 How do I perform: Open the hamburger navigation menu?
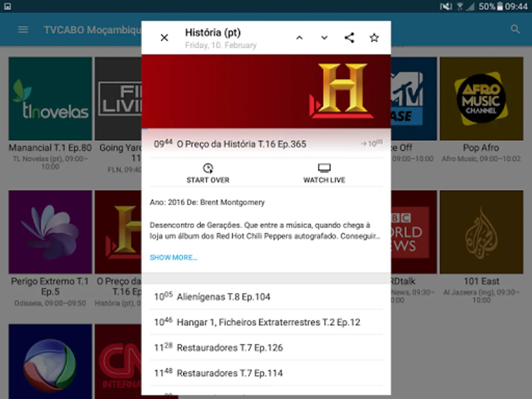23,30
